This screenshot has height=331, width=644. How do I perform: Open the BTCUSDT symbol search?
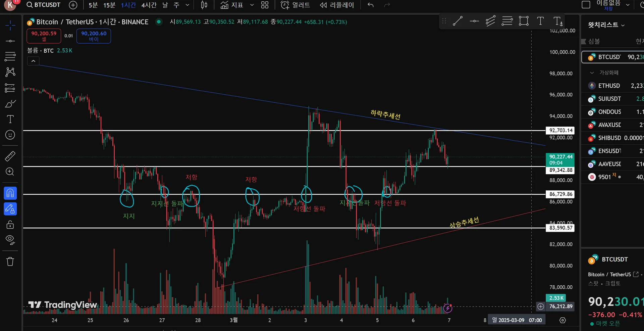44,5
